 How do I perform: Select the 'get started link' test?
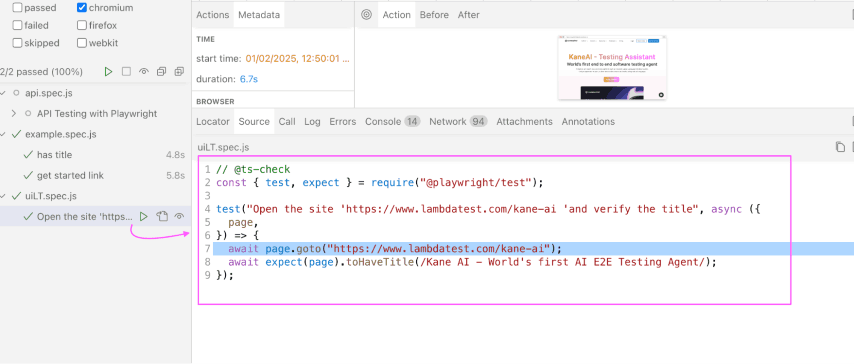pyautogui.click(x=95, y=175)
